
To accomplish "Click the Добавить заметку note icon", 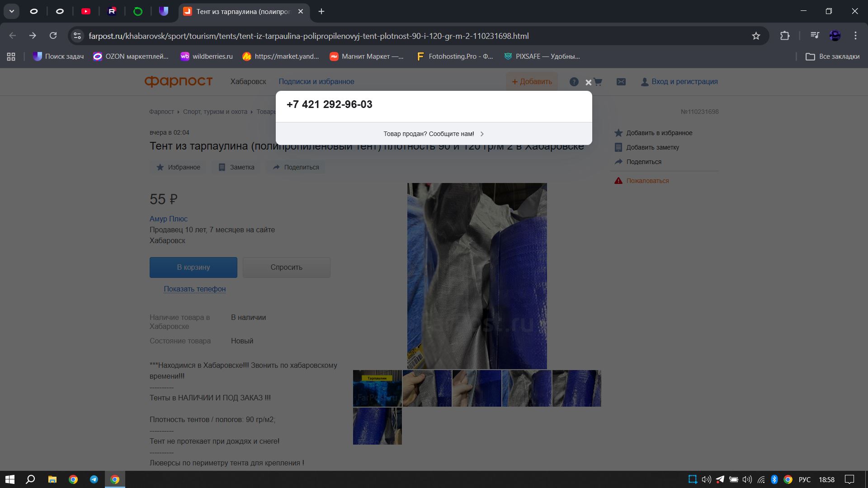I will [x=618, y=147].
